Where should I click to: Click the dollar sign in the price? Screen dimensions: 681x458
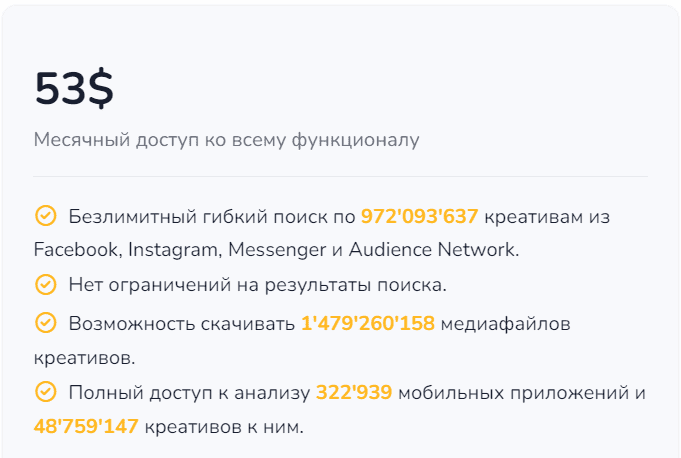pos(100,88)
